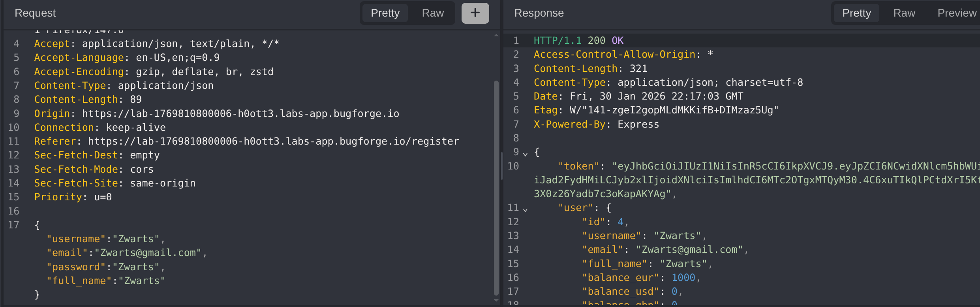
Task: Click the plus button in Request panel
Action: pyautogui.click(x=475, y=13)
